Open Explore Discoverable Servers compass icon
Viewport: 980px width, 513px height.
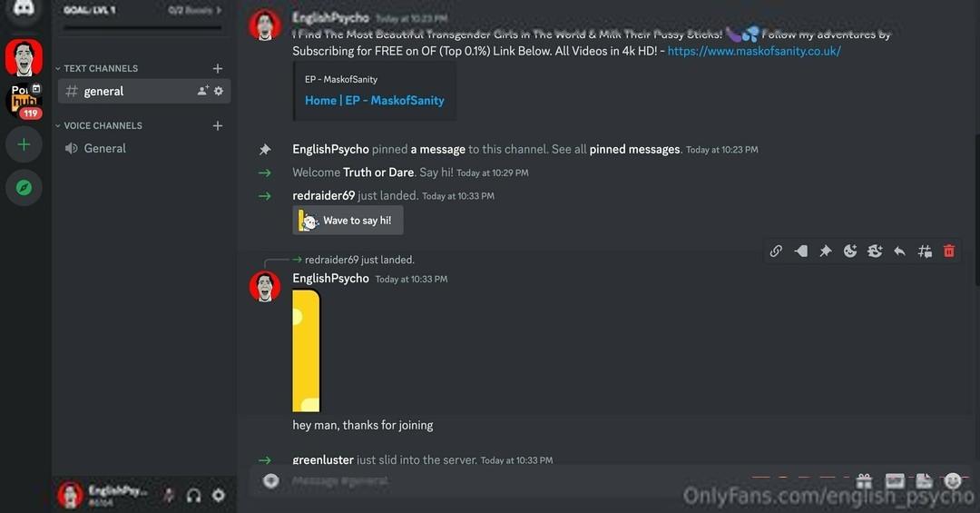[x=24, y=187]
